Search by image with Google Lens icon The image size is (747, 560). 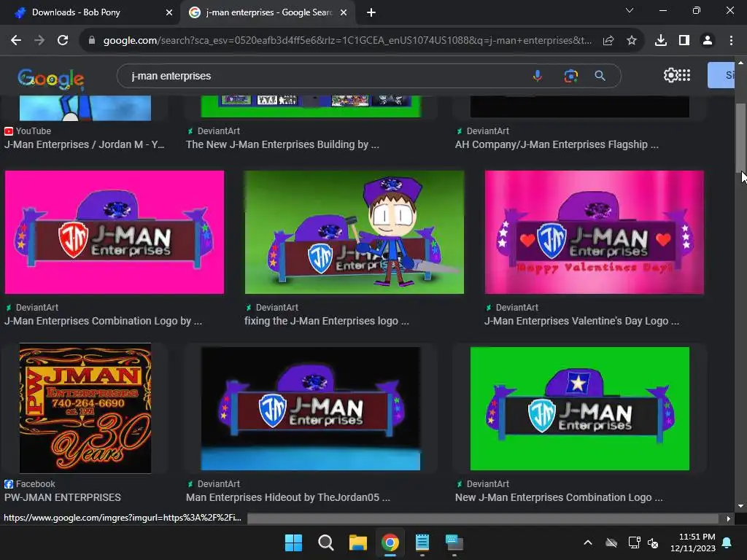570,76
